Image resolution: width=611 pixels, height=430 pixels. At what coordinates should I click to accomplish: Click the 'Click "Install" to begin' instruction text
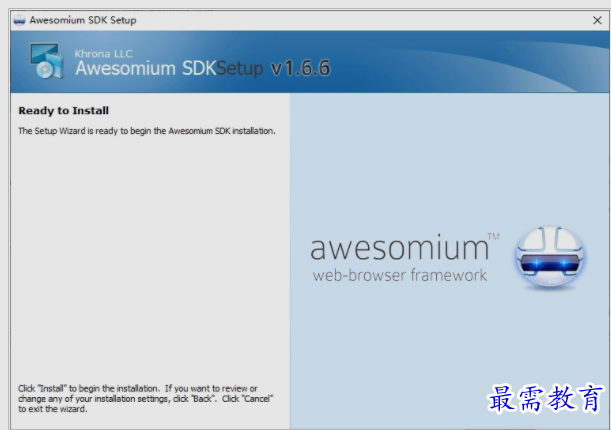[145, 398]
